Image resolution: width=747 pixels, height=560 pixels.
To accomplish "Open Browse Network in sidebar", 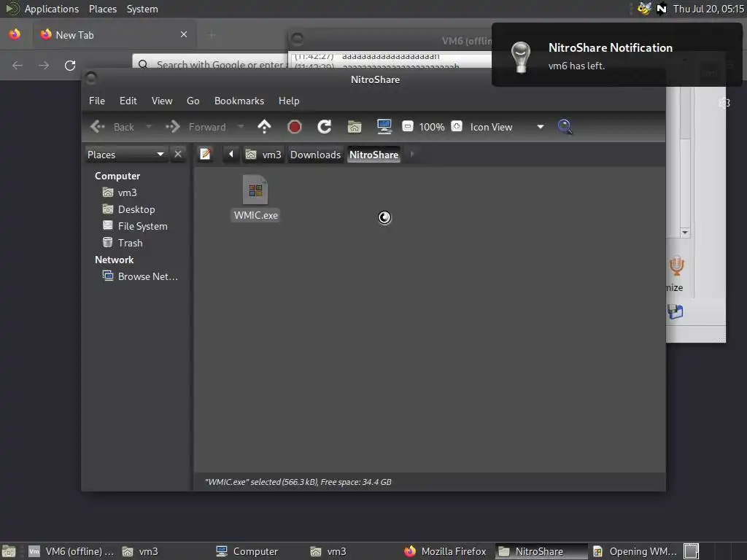I will point(147,276).
